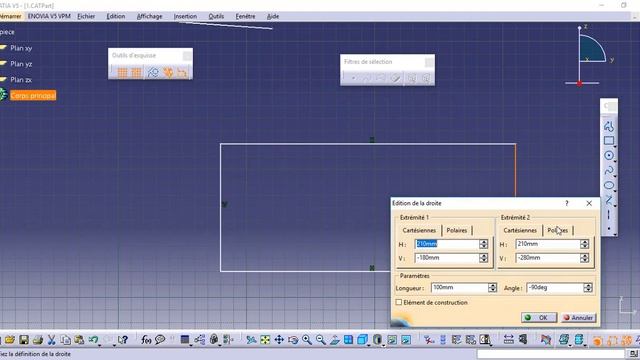Select the Point sketch tool
The image size is (640, 360).
point(609,229)
